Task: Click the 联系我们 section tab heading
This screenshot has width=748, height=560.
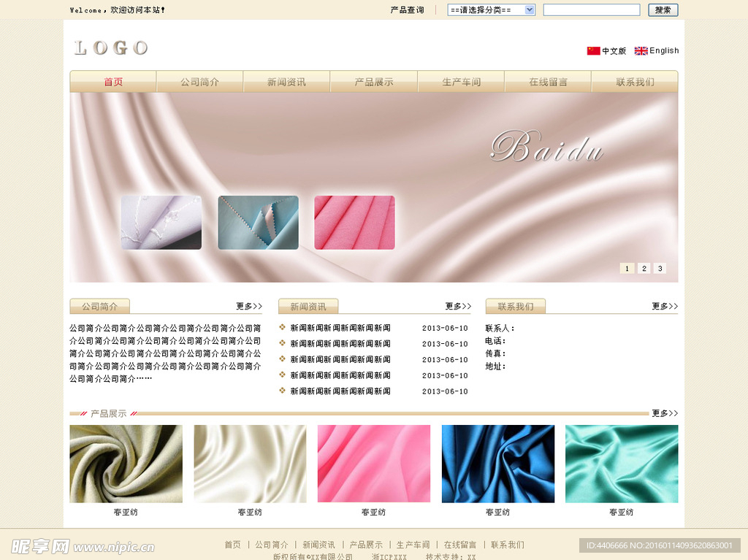Action: [516, 306]
